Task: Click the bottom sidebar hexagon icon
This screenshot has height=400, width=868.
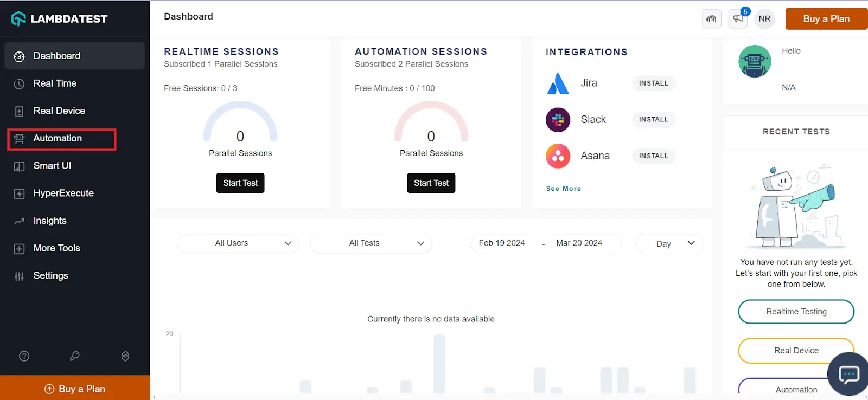Action: click(125, 356)
